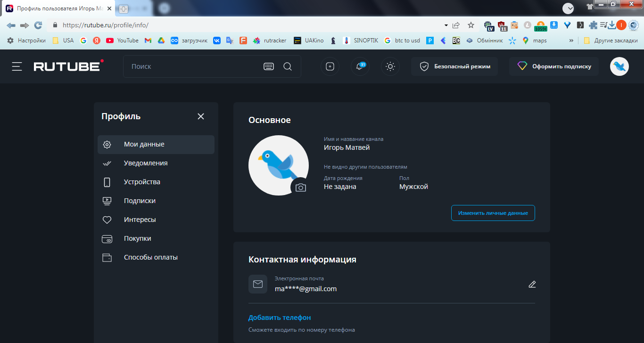Click the browser address bar URL
644x343 pixels.
click(x=106, y=25)
